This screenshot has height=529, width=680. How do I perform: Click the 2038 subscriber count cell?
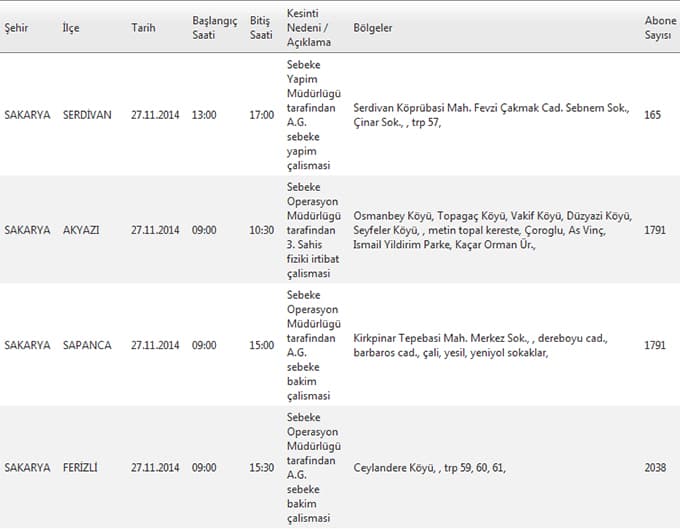point(655,467)
